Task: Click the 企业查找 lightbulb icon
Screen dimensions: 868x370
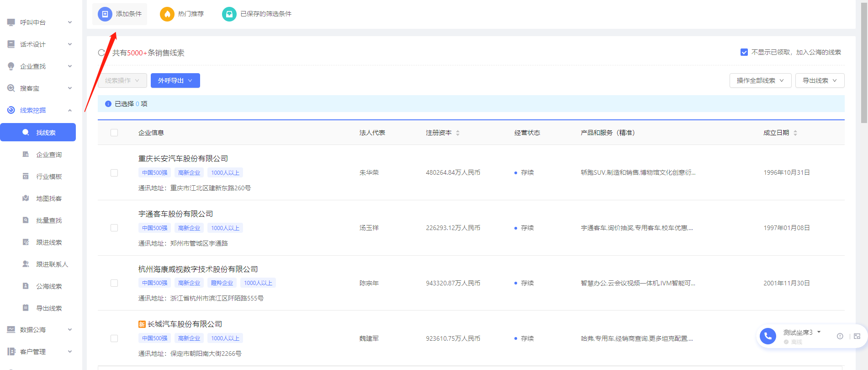Action: 11,66
